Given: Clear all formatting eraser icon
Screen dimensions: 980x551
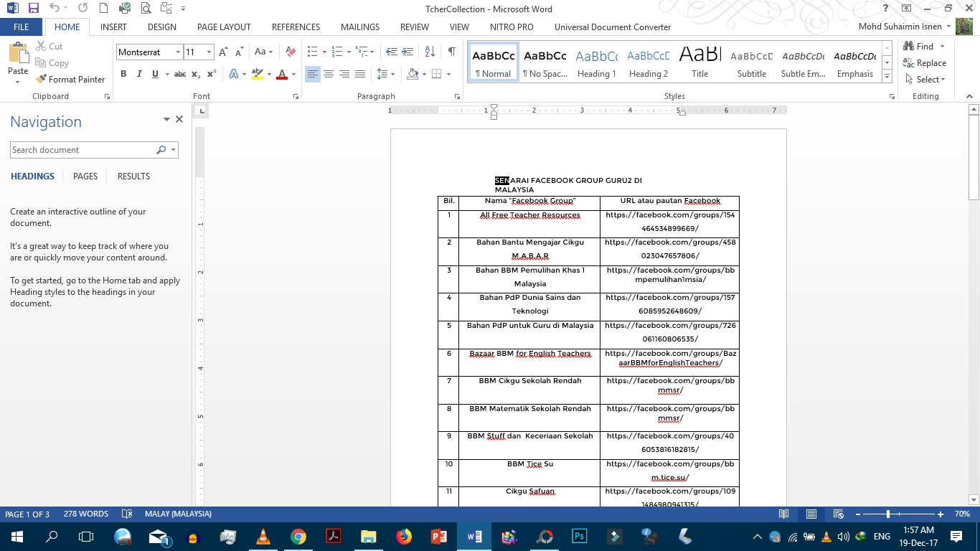Looking at the screenshot, I should pyautogui.click(x=291, y=52).
